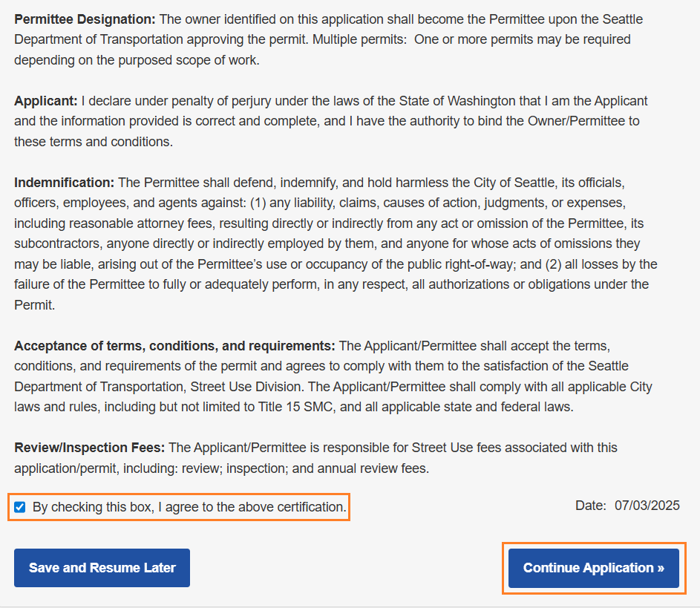Click the "Acceptance of terms, conditions, and requirements:" heading
The image size is (700, 608).
coord(175,345)
